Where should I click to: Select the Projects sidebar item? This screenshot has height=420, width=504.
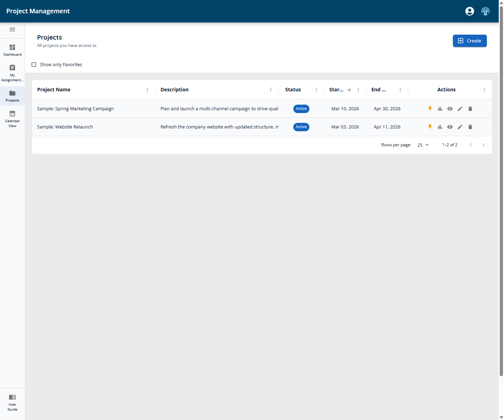click(12, 96)
